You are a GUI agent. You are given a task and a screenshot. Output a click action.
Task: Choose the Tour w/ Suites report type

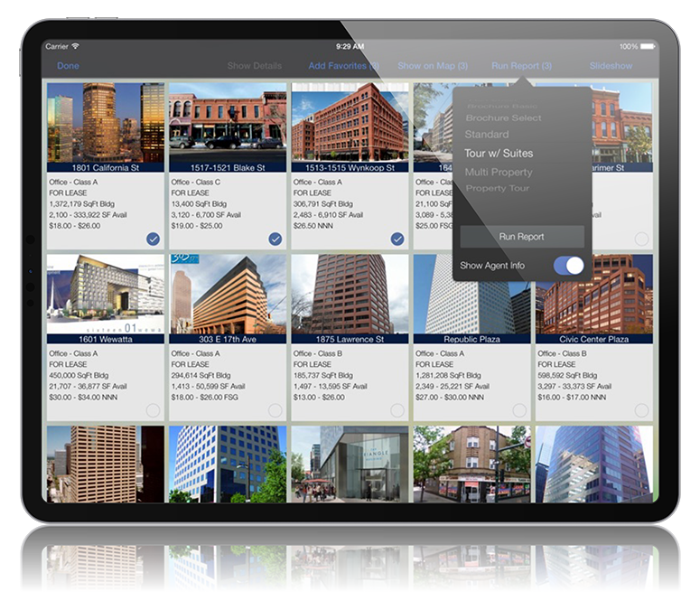click(499, 154)
